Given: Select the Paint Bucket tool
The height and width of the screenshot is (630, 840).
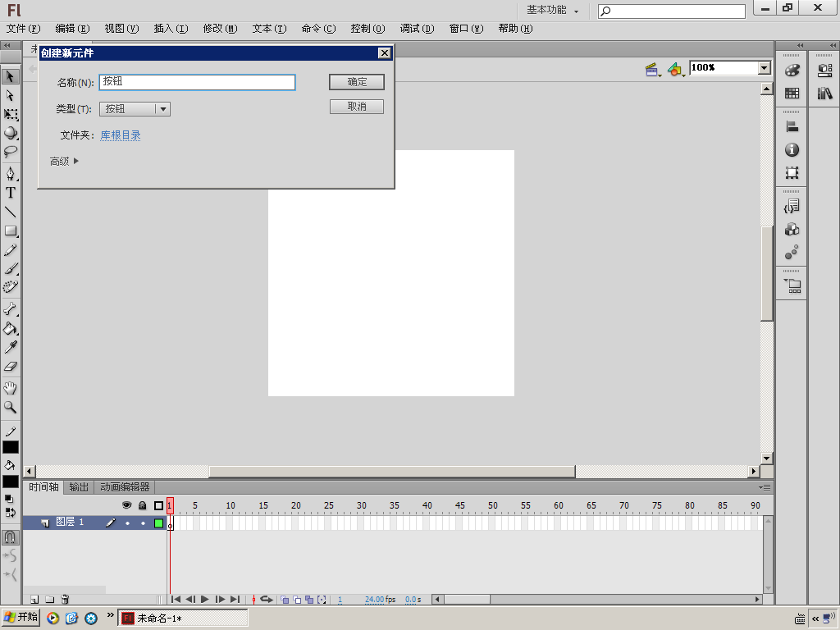Looking at the screenshot, I should 10,328.
